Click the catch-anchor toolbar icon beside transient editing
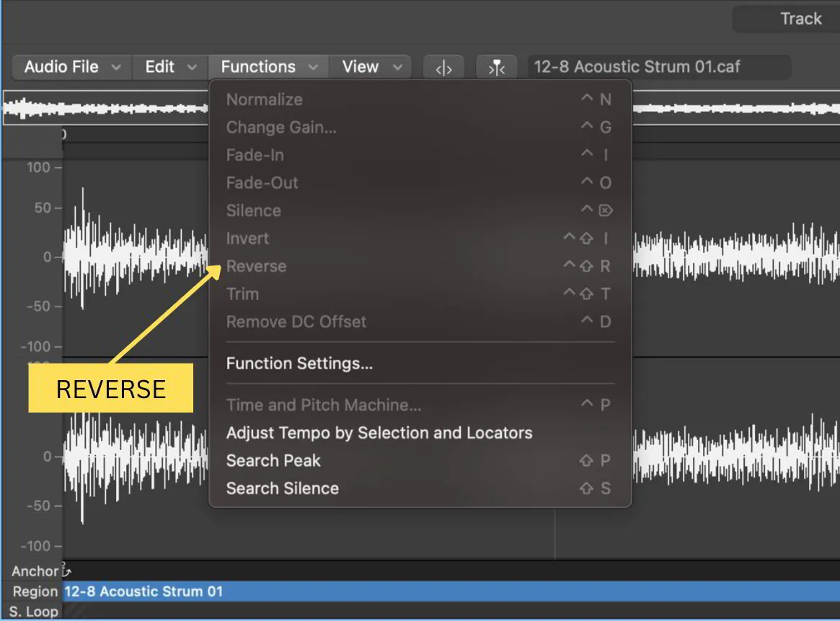The image size is (840, 621). (x=496, y=66)
